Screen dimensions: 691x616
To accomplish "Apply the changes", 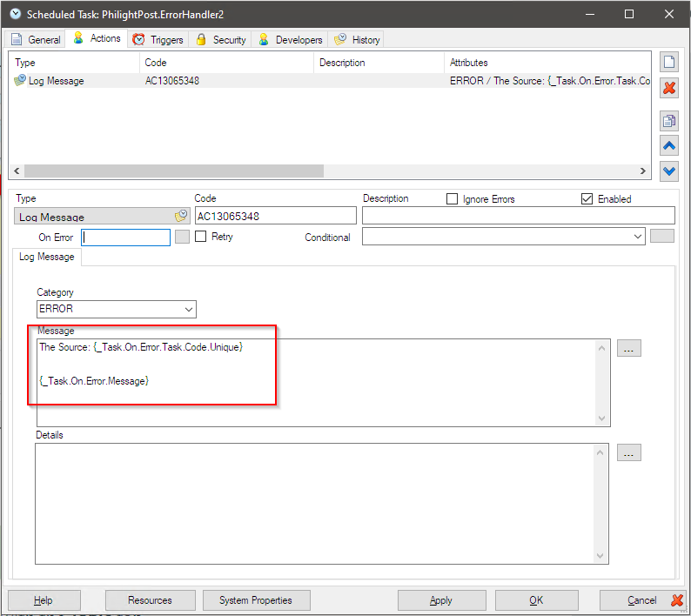I will pyautogui.click(x=441, y=600).
